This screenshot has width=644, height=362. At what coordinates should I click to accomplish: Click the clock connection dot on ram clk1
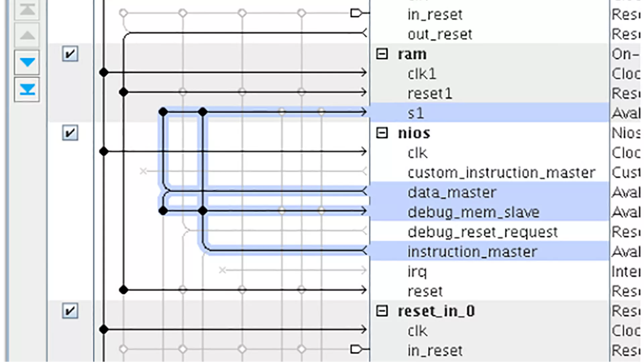[104, 72]
